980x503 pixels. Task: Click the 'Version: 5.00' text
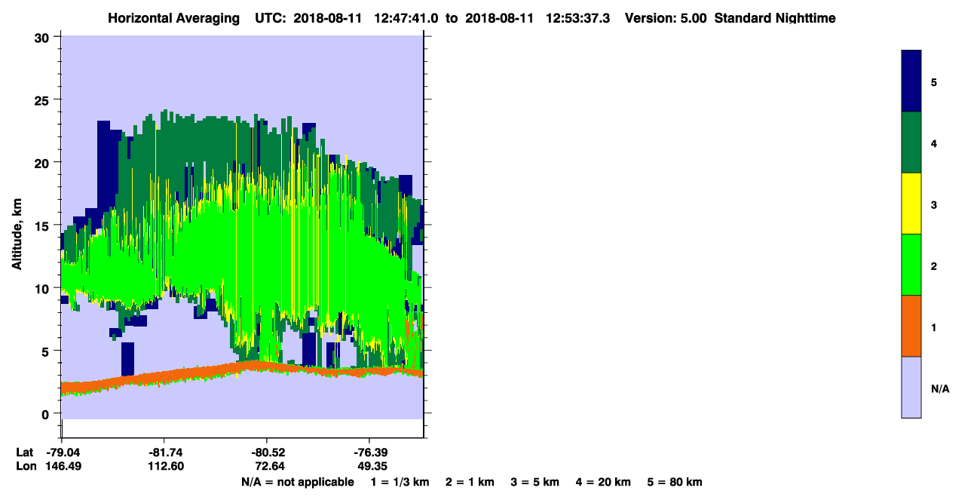pos(666,18)
